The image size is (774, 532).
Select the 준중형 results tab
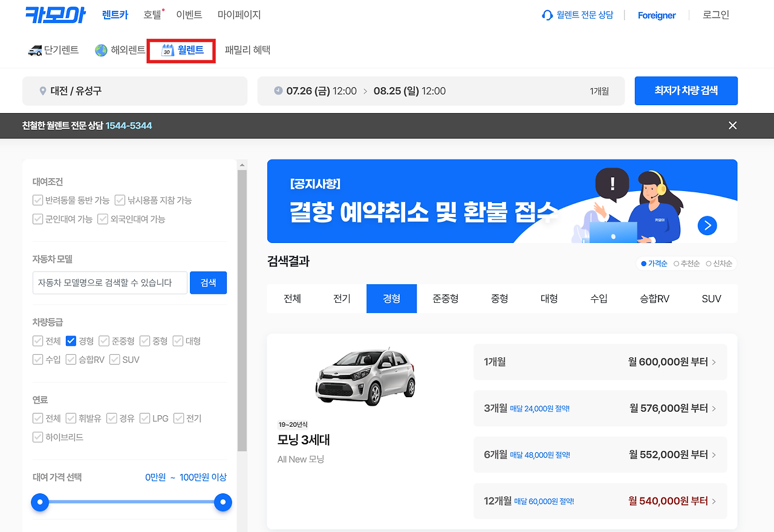pyautogui.click(x=445, y=299)
